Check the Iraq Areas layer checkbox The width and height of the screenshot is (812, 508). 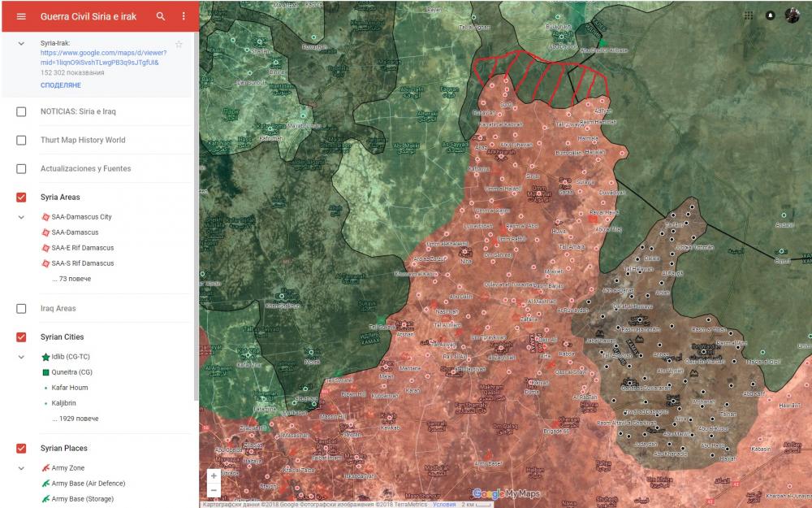click(x=22, y=309)
